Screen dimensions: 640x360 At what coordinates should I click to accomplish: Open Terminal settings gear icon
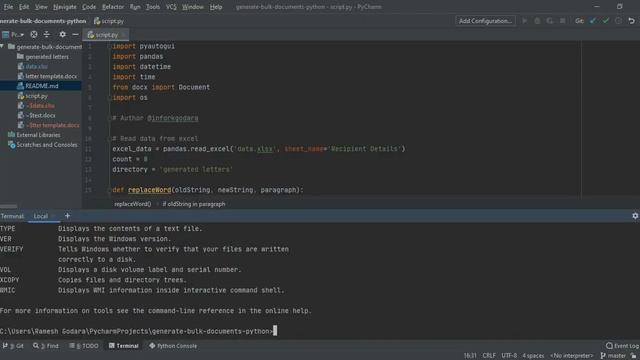(635, 216)
